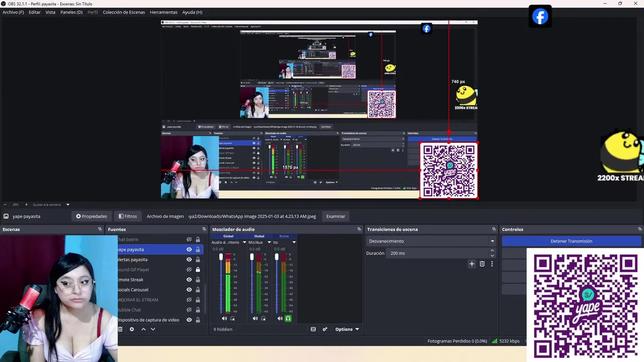This screenshot has height=362, width=644.
Task: Click the Detener Transmisión button
Action: point(572,241)
